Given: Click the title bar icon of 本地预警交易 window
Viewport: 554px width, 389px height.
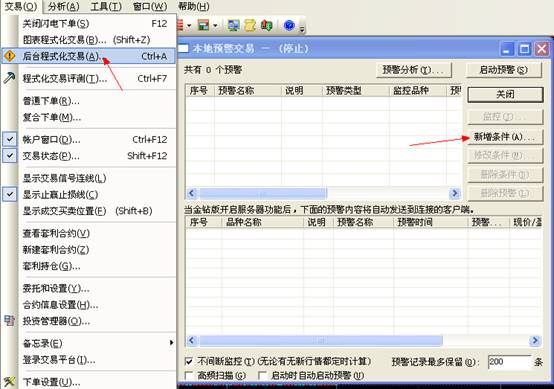Looking at the screenshot, I should click(183, 48).
